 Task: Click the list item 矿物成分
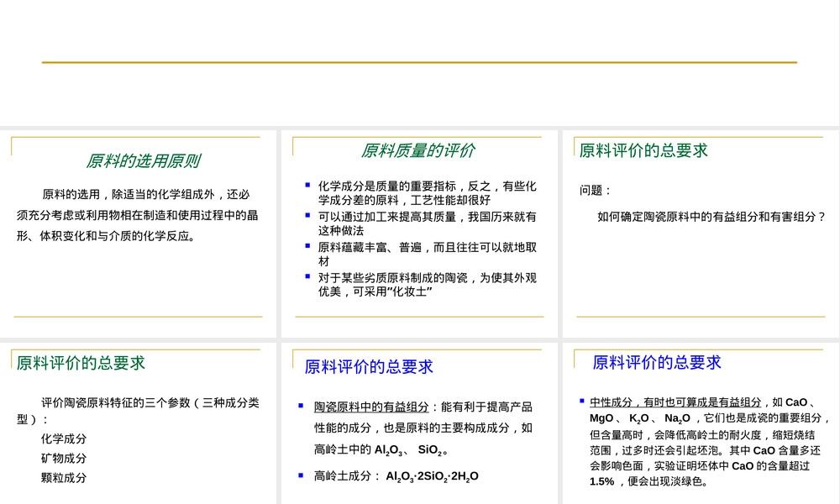(x=64, y=458)
